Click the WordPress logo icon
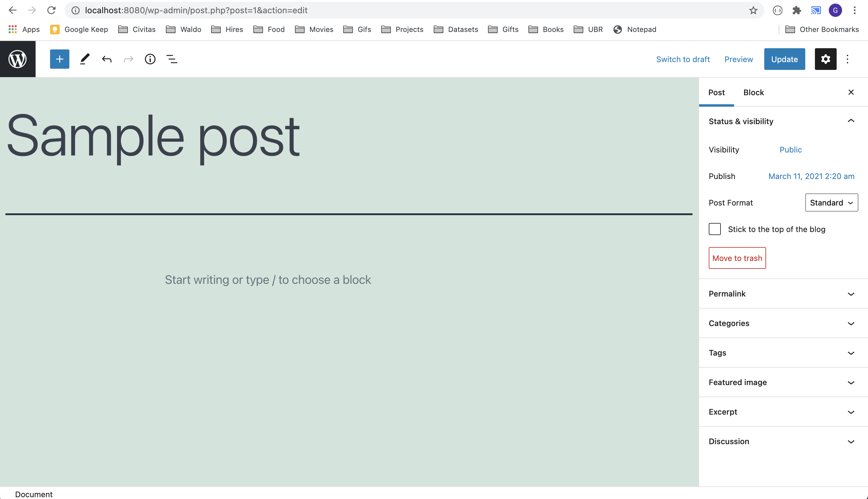Screen dimensions: 868x499 [x=17, y=59]
